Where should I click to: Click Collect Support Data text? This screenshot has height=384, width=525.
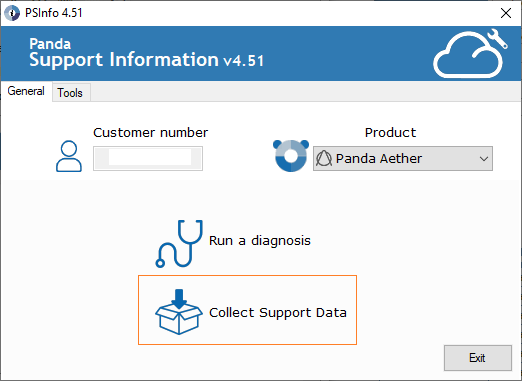[279, 314]
